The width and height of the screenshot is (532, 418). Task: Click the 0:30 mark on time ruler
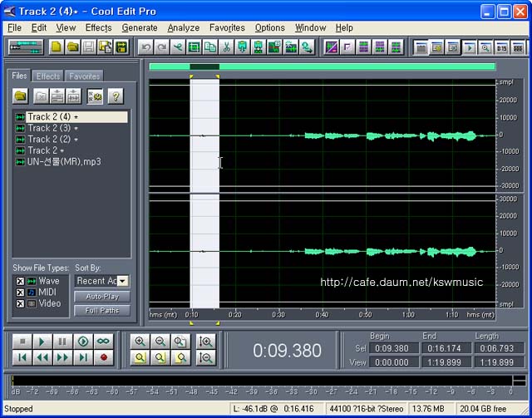click(x=278, y=315)
